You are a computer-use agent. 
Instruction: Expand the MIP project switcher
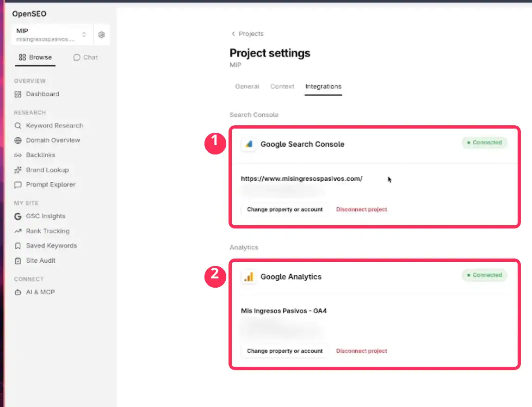[x=52, y=35]
